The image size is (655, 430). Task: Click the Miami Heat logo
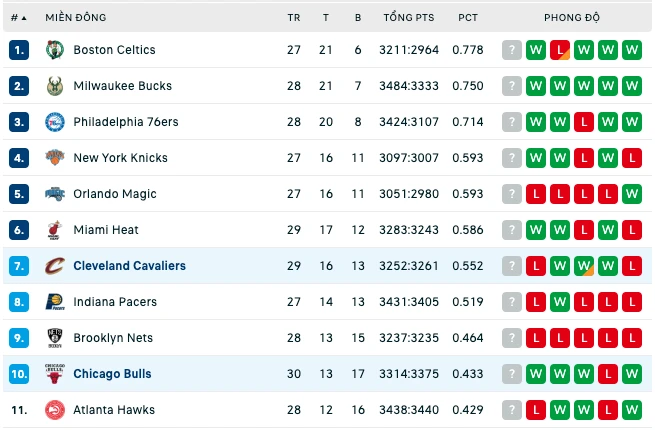point(55,230)
